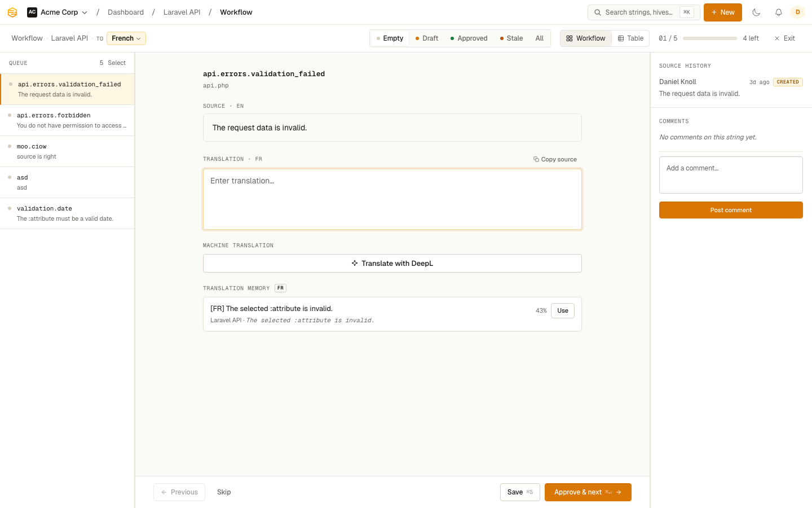Click the Workflow label in sub-header
Viewport: 812px width, 508px height.
tap(27, 38)
